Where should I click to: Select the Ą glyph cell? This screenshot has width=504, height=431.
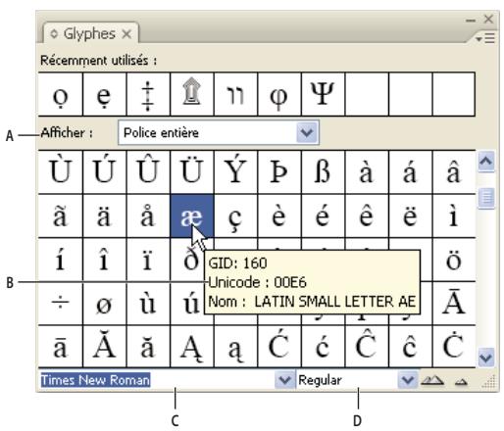192,347
